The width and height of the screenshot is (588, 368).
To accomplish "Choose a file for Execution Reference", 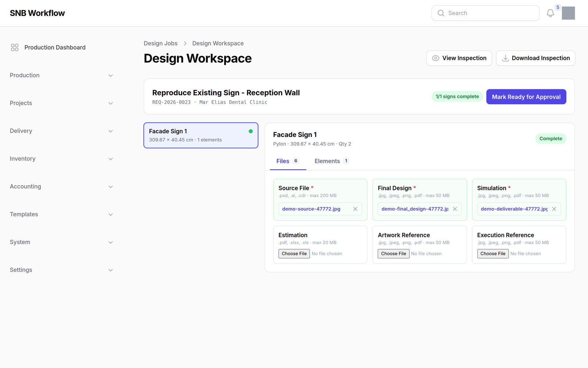I will coord(493,254).
